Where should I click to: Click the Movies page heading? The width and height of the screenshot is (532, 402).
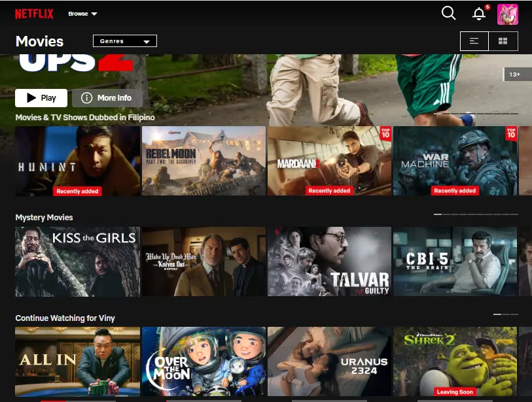coord(39,41)
